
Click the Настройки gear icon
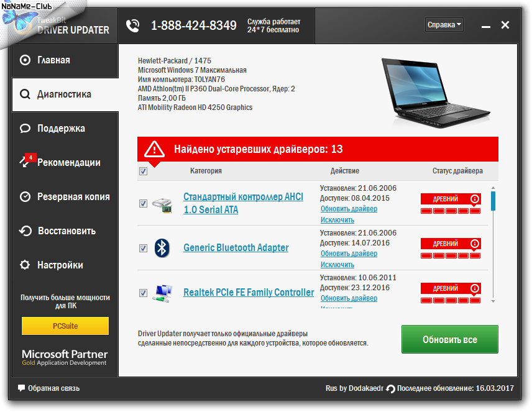25,265
